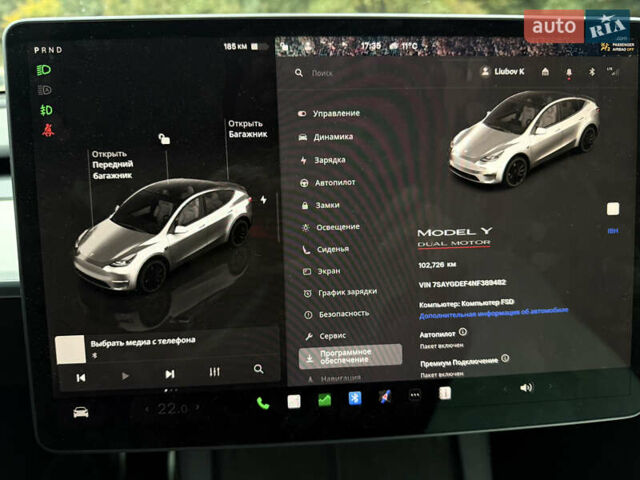Open the Экран display menu
Screen dimensions: 640x480
[322, 271]
